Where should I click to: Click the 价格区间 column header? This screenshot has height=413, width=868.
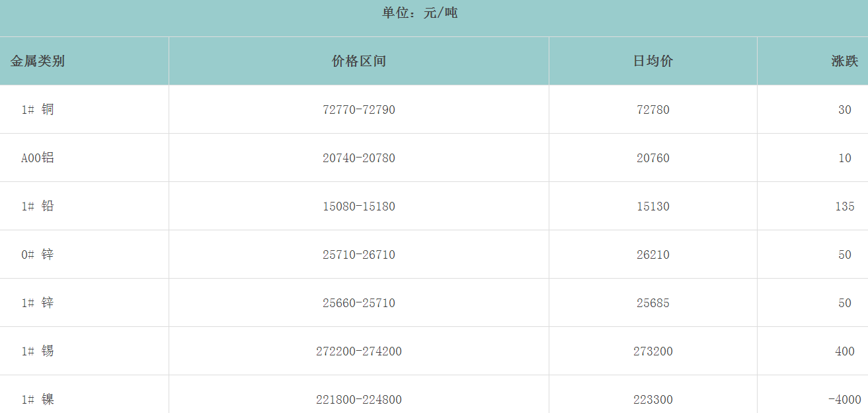358,62
